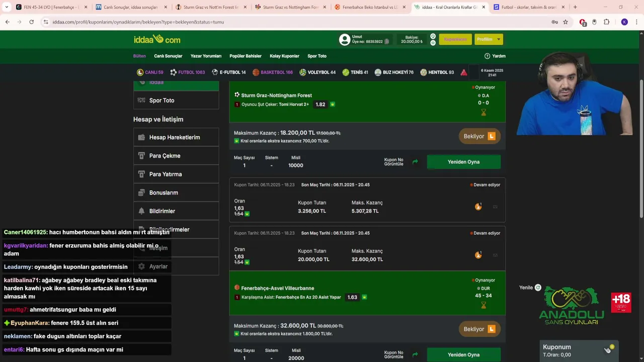The height and width of the screenshot is (362, 644).
Task: Click envelope icon on 20.000,00 TL coupon
Action: (x=495, y=255)
